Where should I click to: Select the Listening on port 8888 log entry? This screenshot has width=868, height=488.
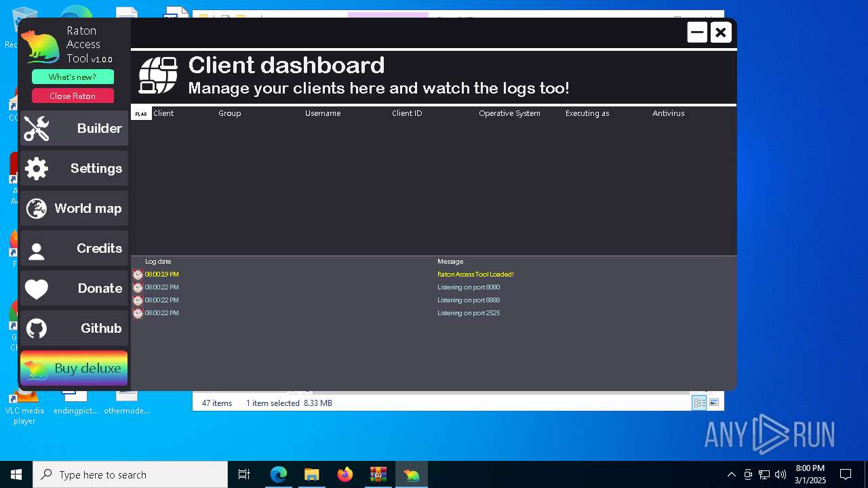(469, 300)
